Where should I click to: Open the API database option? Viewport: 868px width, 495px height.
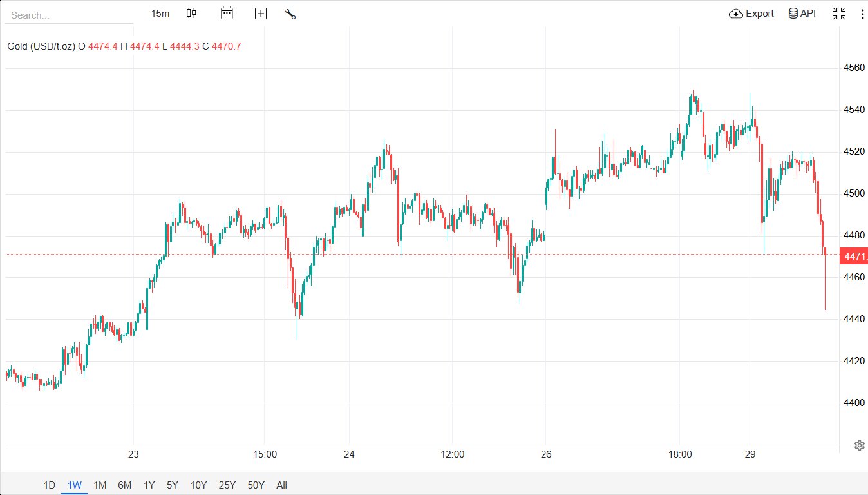(802, 14)
